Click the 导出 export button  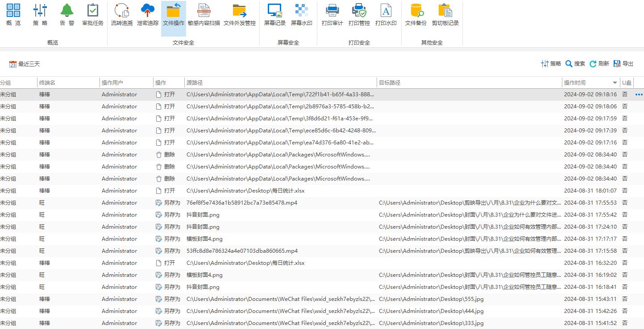click(x=623, y=64)
